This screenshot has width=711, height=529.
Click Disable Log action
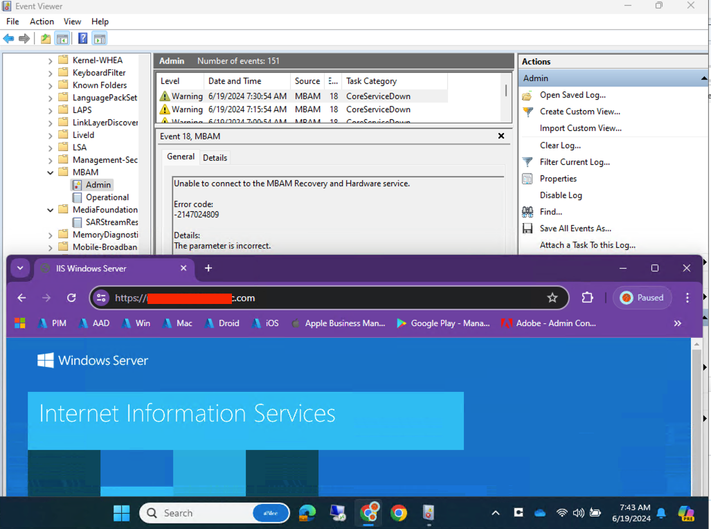[561, 195]
